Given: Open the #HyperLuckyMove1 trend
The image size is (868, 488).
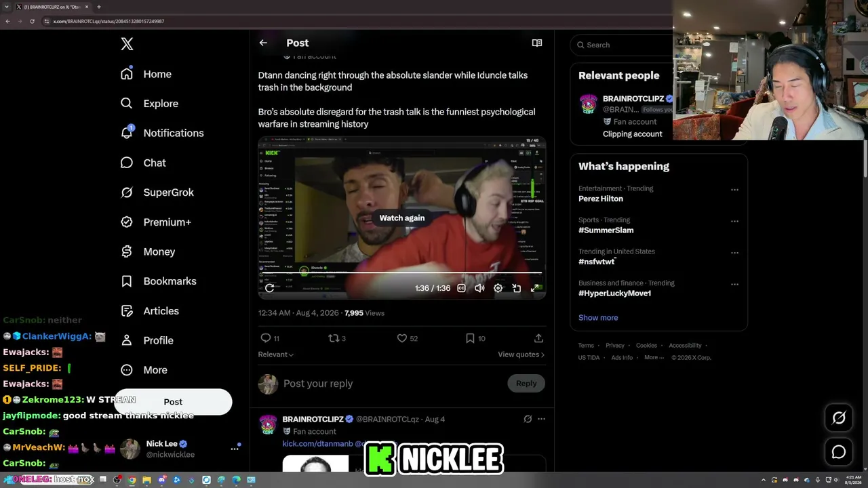Looking at the screenshot, I should pyautogui.click(x=615, y=293).
